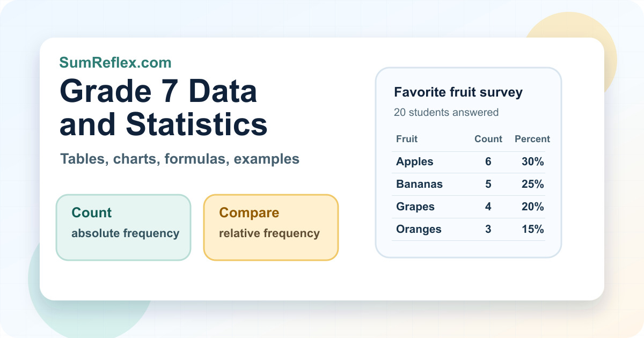Click the 30% cell for Apples
The image size is (644, 338).
(533, 161)
